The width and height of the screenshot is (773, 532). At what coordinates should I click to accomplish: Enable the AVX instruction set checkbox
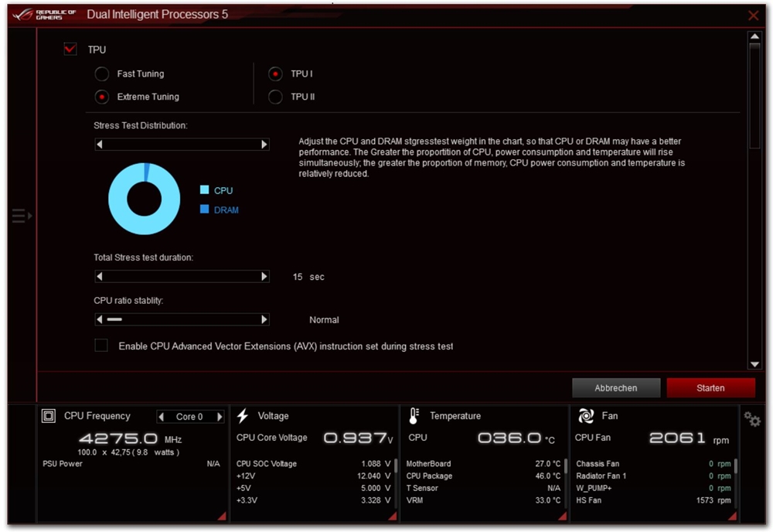(101, 345)
